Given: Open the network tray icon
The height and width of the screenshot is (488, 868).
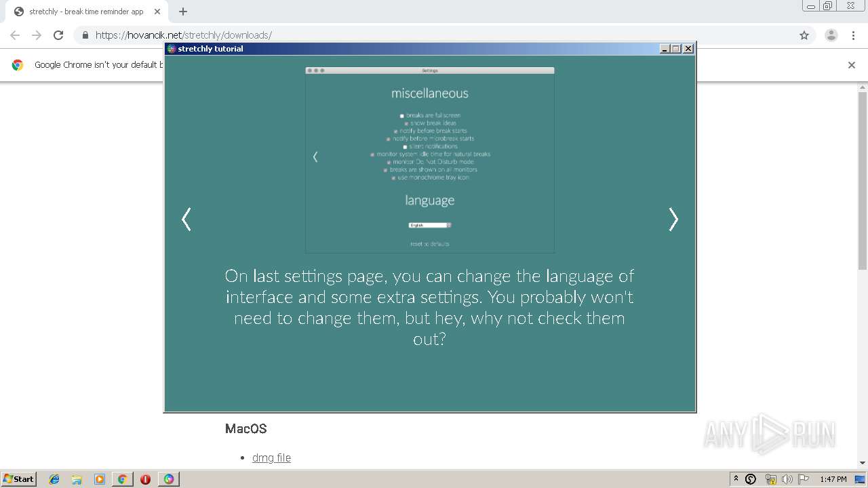Looking at the screenshot, I should click(x=770, y=479).
